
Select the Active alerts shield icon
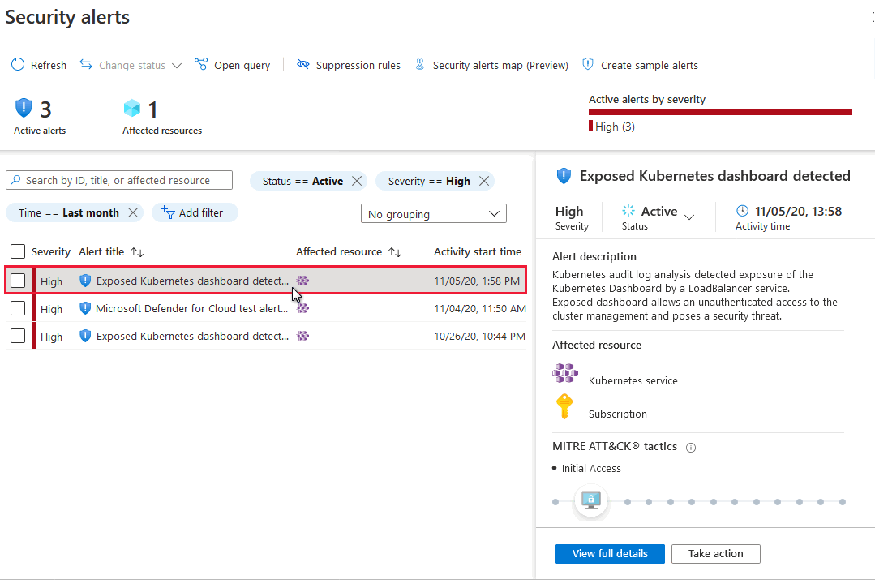coord(24,107)
